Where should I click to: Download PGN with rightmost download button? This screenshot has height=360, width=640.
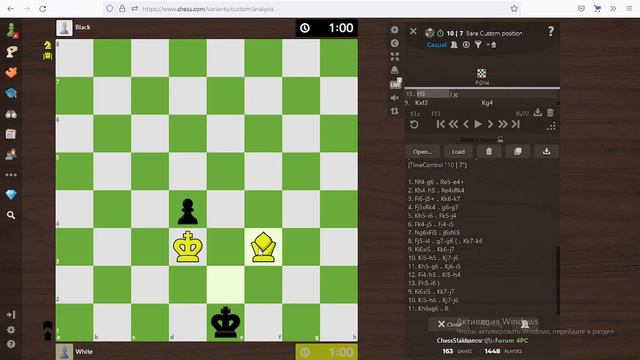pyautogui.click(x=546, y=152)
